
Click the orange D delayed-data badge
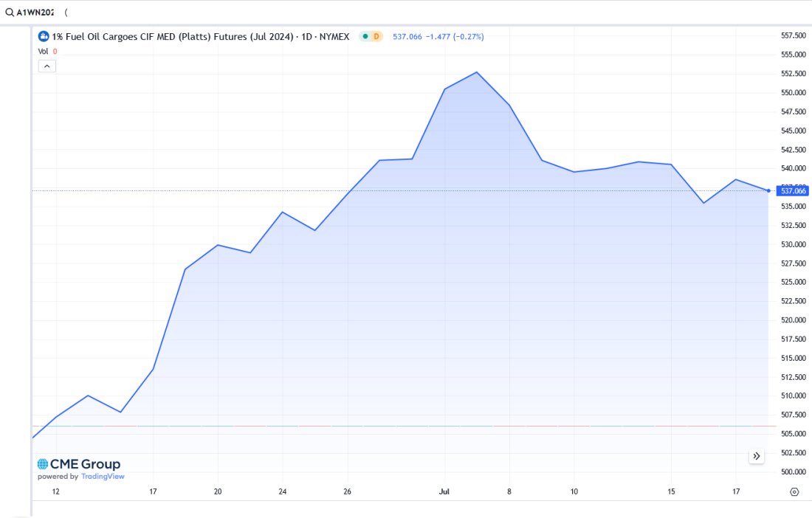(x=376, y=36)
